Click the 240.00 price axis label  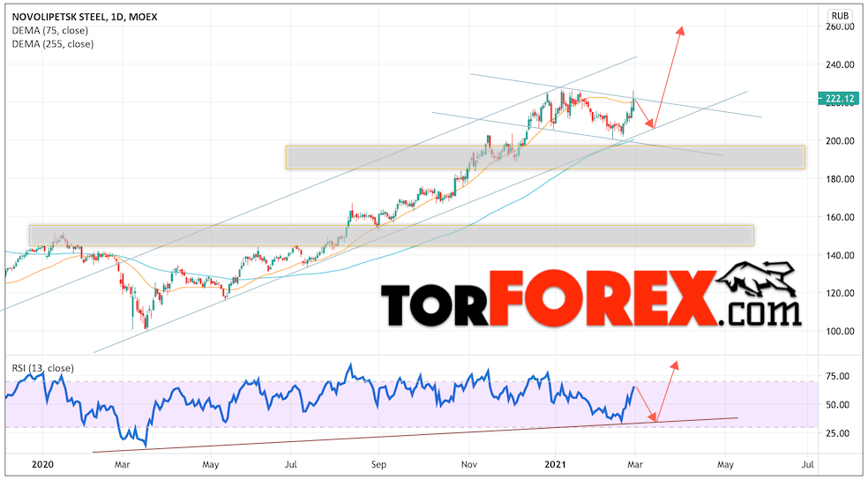coord(839,64)
